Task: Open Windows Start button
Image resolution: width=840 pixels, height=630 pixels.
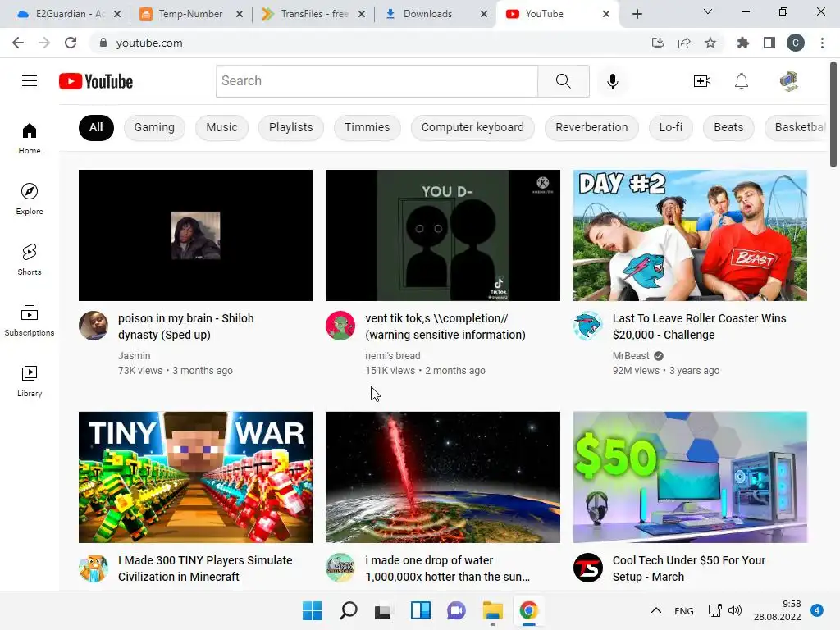Action: (312, 610)
